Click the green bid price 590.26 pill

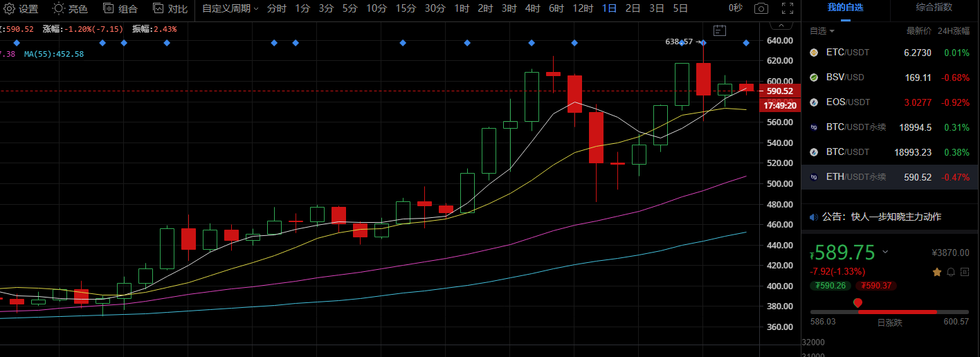tap(831, 286)
